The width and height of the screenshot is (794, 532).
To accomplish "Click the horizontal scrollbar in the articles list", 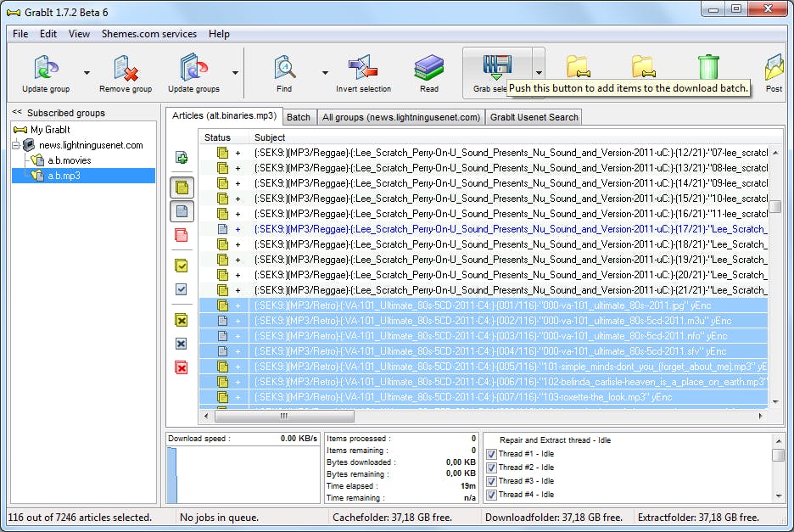I will coord(283,417).
